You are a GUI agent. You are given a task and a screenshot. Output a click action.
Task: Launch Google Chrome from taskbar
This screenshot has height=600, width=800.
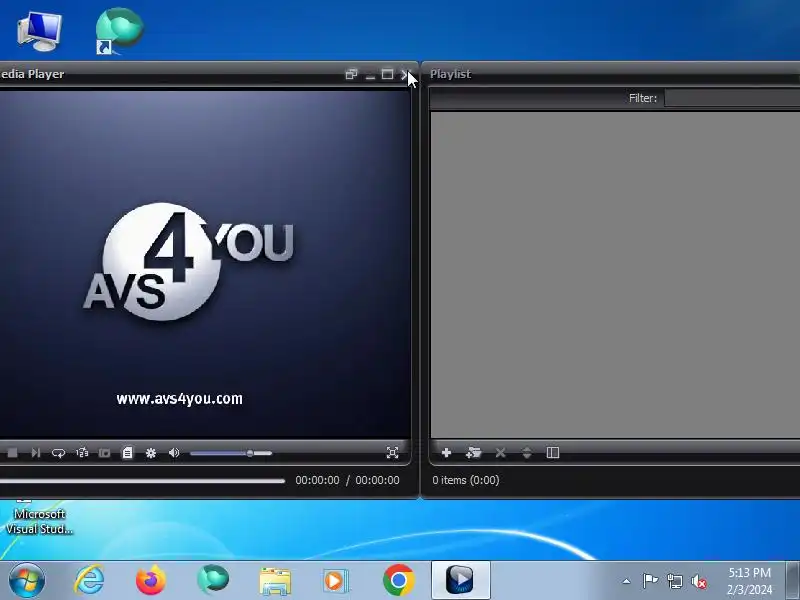[398, 580]
